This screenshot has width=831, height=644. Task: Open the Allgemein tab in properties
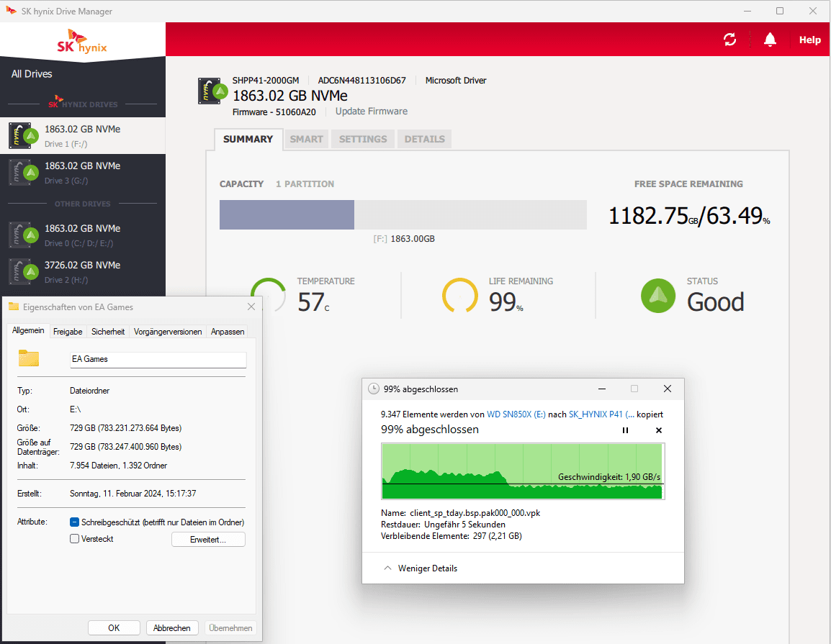click(x=28, y=330)
